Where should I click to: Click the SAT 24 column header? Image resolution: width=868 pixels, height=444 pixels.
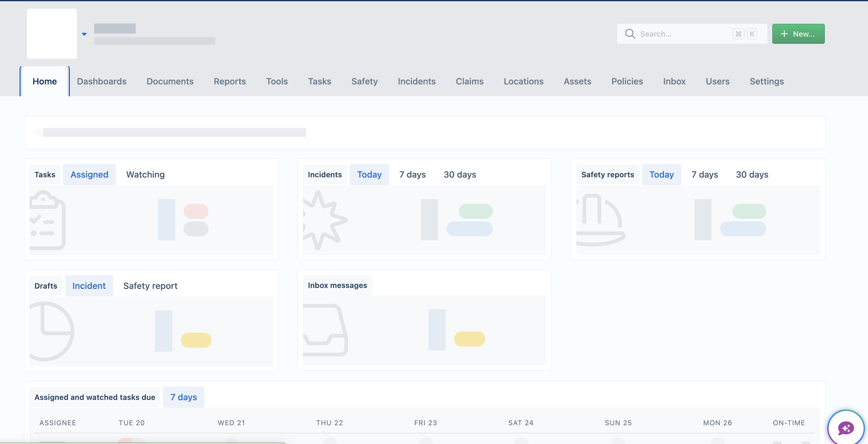(521, 422)
